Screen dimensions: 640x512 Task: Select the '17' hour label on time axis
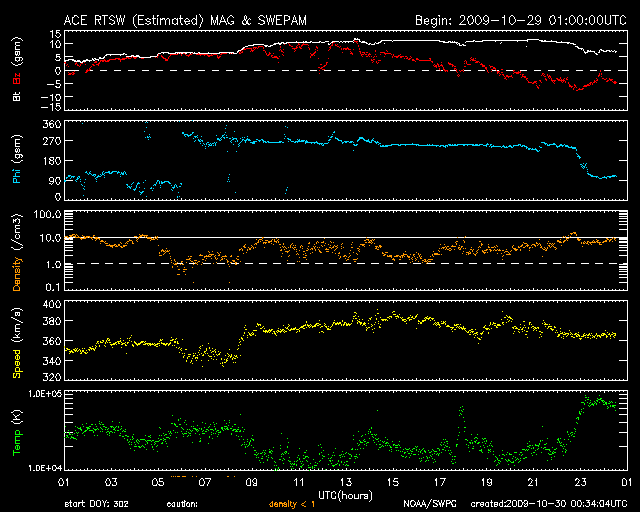coord(440,483)
